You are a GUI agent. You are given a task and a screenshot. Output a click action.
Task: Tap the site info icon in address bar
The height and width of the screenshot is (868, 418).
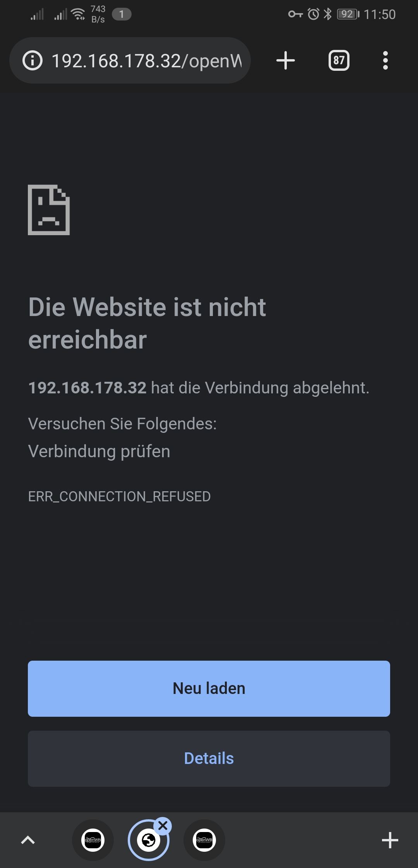click(33, 61)
